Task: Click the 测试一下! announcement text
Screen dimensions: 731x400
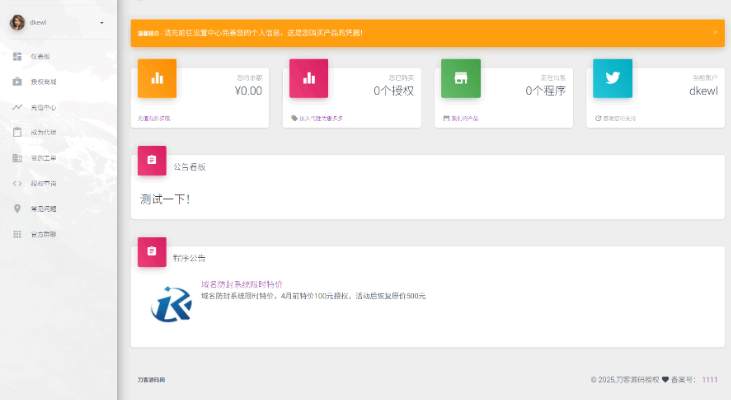Action: point(165,200)
